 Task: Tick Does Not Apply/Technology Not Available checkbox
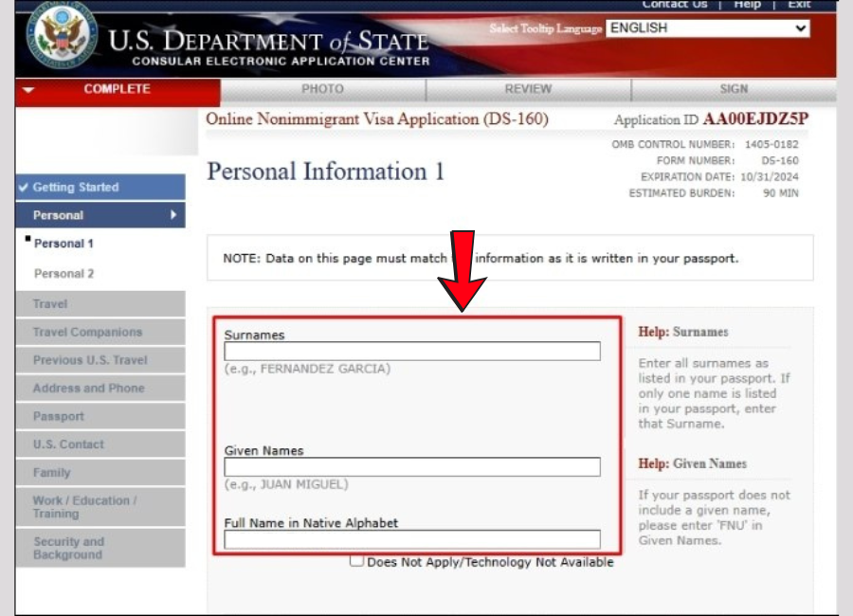pos(356,560)
